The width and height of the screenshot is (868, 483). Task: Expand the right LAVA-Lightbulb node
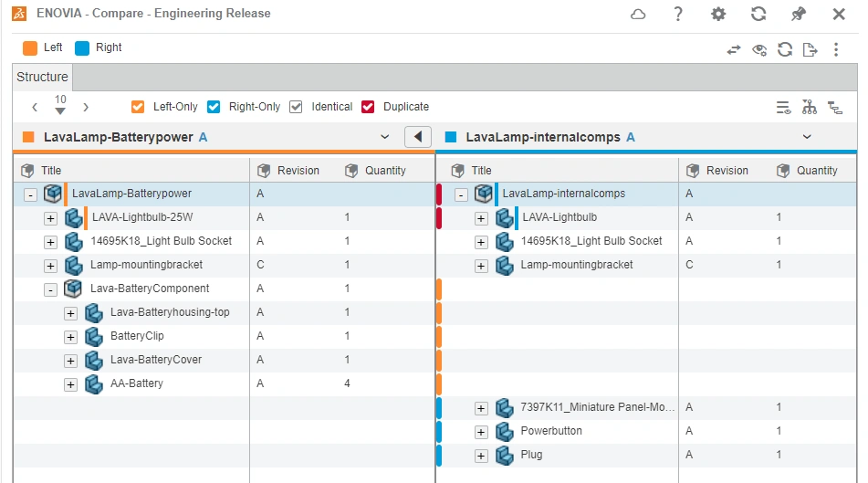point(481,218)
